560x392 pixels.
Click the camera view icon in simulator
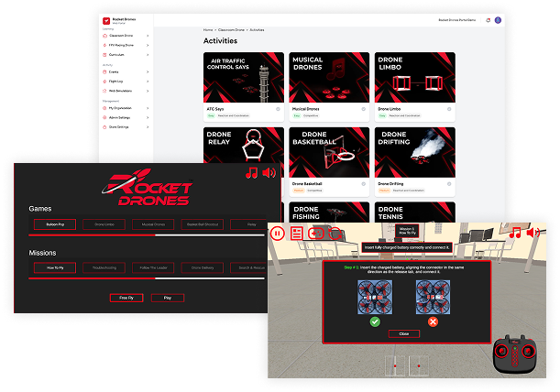(x=335, y=234)
